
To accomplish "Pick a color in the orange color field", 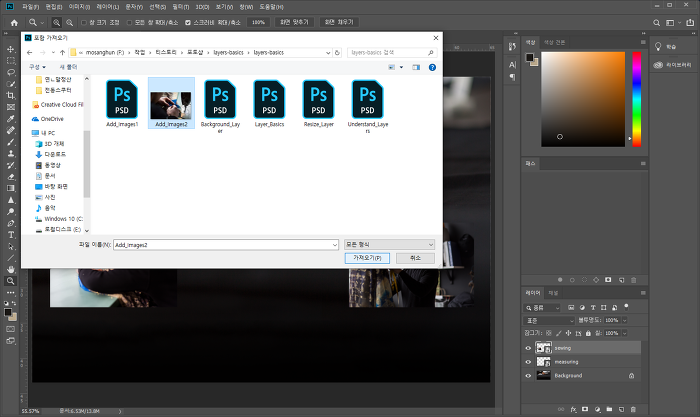I will click(583, 99).
